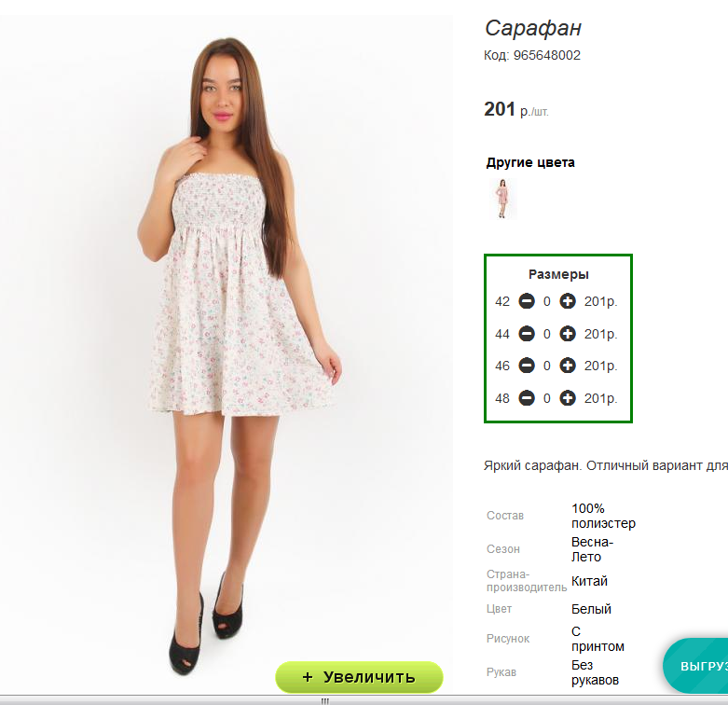This screenshot has width=728, height=705.
Task: Add one item of size 44
Action: click(x=568, y=334)
